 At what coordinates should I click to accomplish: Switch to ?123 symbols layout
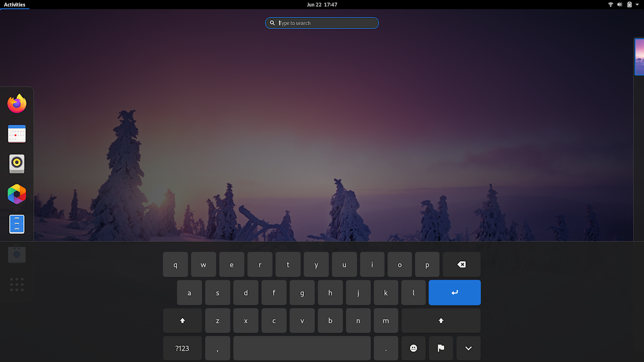(182, 348)
